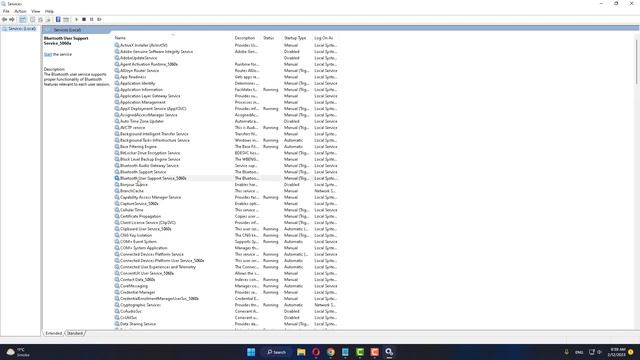Toggle the Show/Hide Action Pane toolbar icon

(66, 20)
